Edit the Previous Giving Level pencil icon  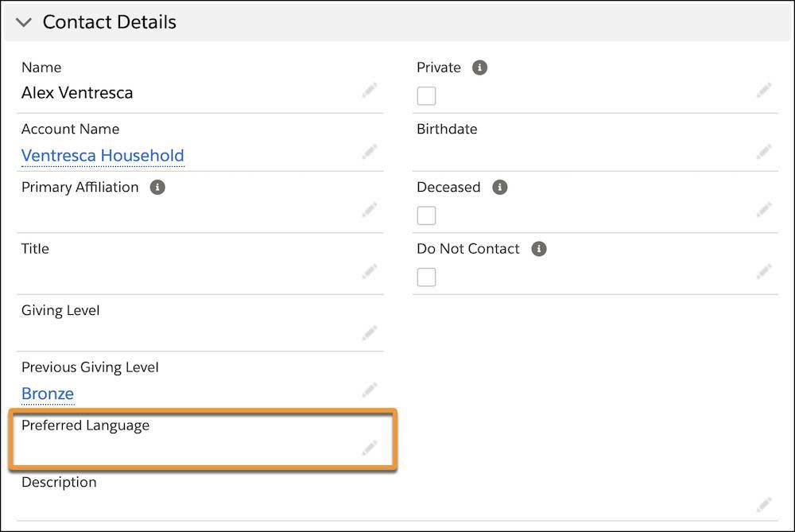click(370, 390)
